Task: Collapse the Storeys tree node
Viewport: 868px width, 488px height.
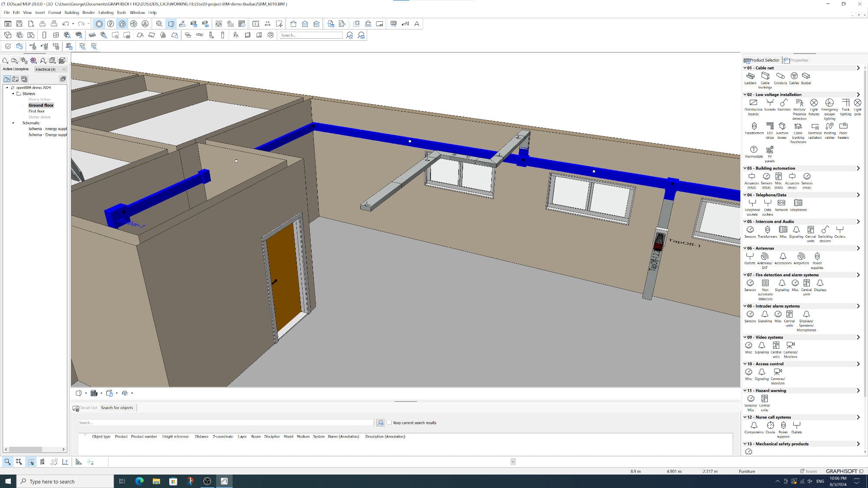Action: pos(13,94)
